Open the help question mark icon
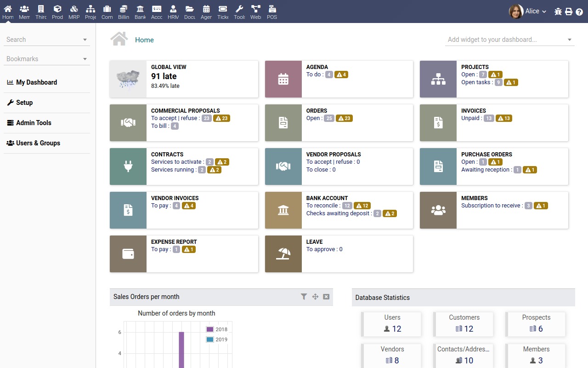 point(579,11)
